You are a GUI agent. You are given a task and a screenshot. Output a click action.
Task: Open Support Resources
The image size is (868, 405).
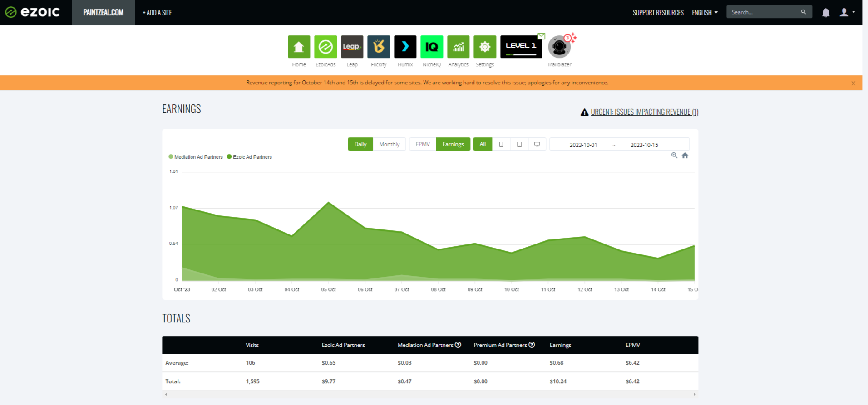coord(658,13)
